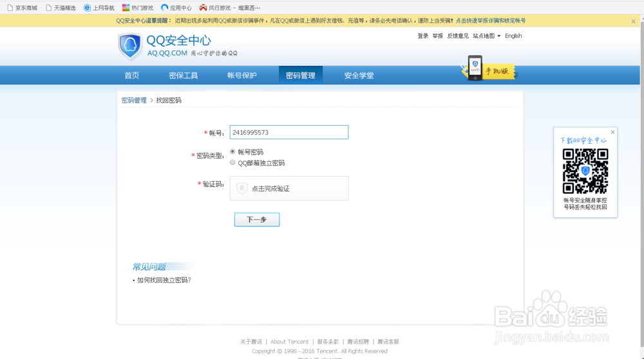Open the 密码管理 nav tab

coord(301,75)
